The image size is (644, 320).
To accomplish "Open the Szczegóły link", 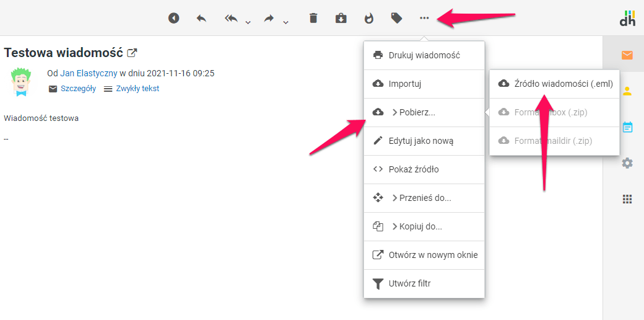I will click(x=78, y=89).
